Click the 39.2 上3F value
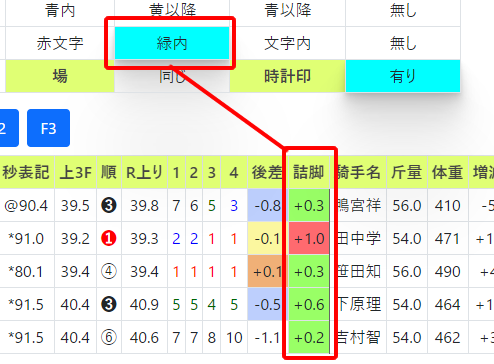This screenshot has height=364, width=494. [x=75, y=239]
